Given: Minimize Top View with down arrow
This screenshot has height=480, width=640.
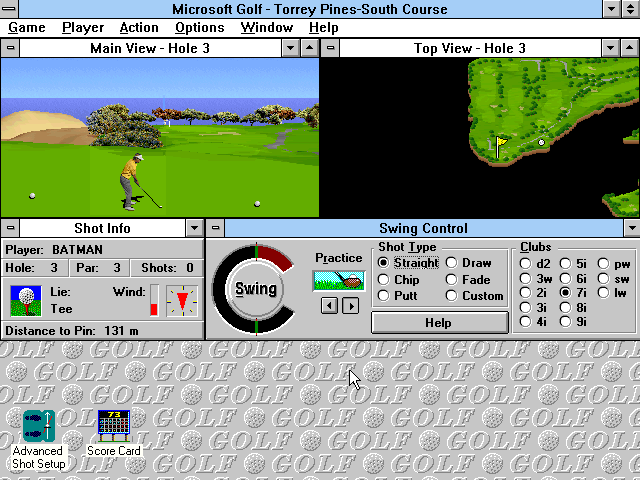Looking at the screenshot, I should 610,48.
